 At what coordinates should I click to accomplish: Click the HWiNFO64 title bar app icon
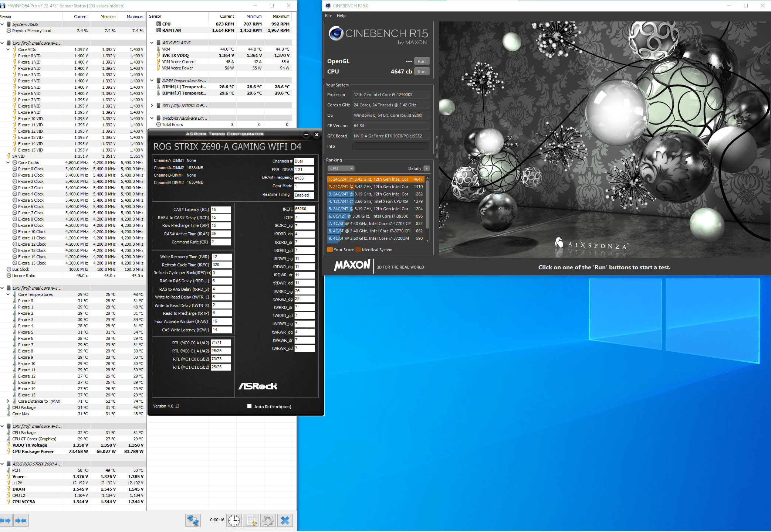(x=3, y=6)
